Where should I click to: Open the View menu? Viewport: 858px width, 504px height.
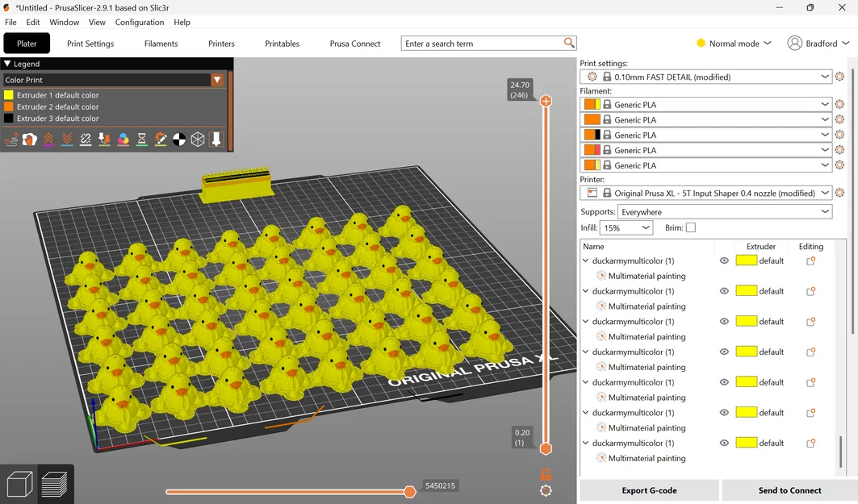point(97,22)
